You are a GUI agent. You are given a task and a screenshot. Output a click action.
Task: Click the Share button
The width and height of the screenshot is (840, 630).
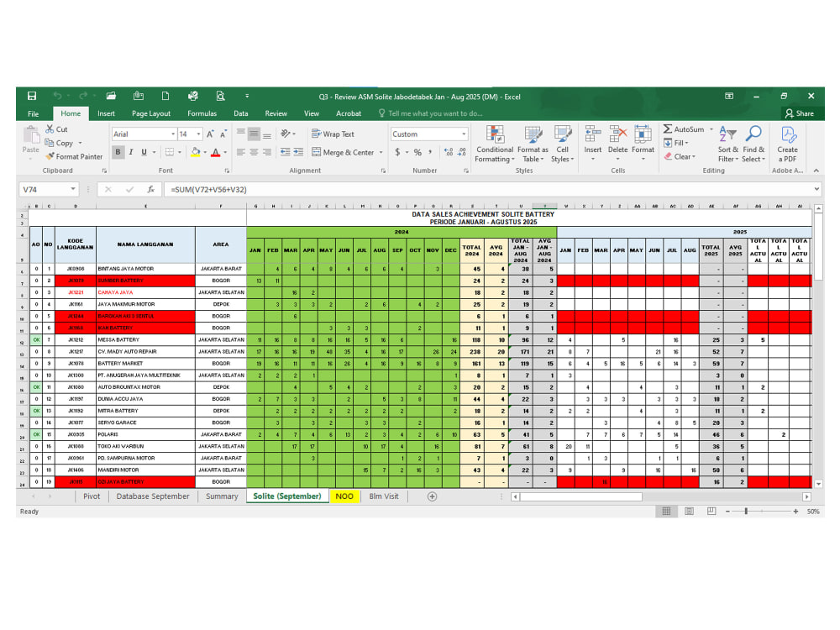800,113
